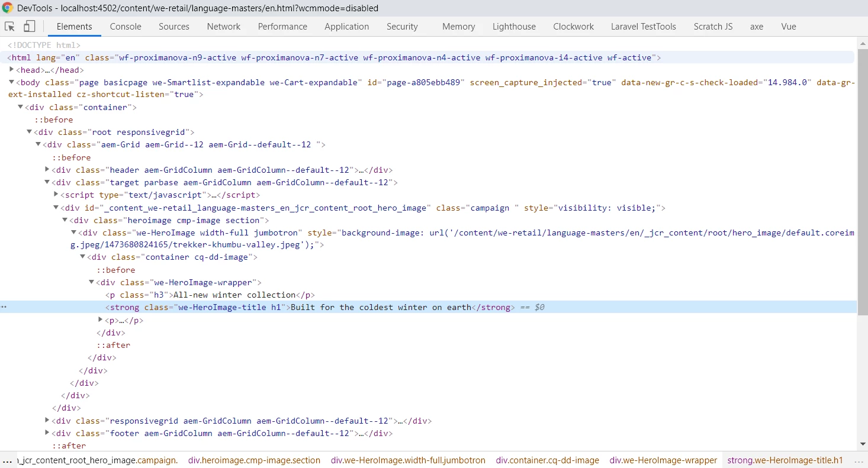
Task: Expand the footer aem-GridColumn div
Action: coord(47,433)
